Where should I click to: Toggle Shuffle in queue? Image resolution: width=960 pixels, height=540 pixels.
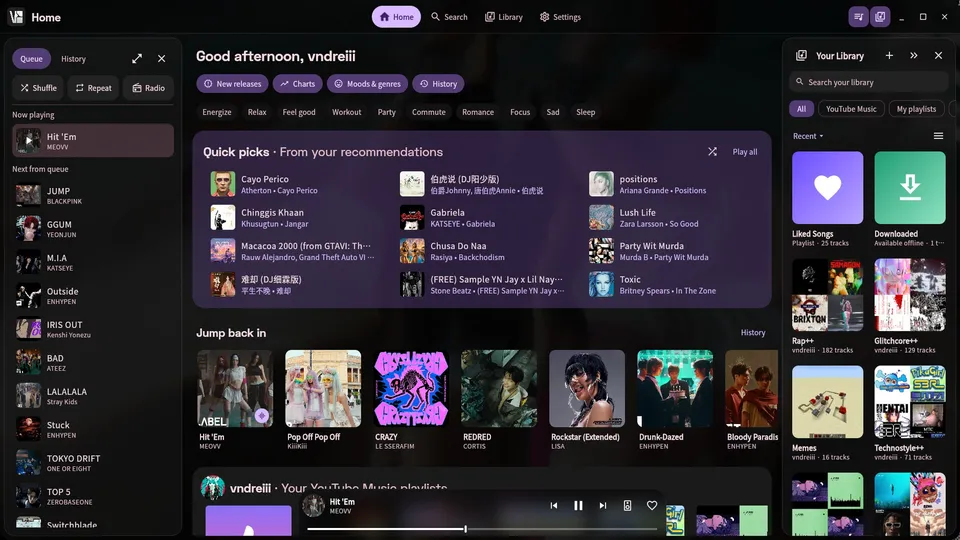click(x=39, y=88)
